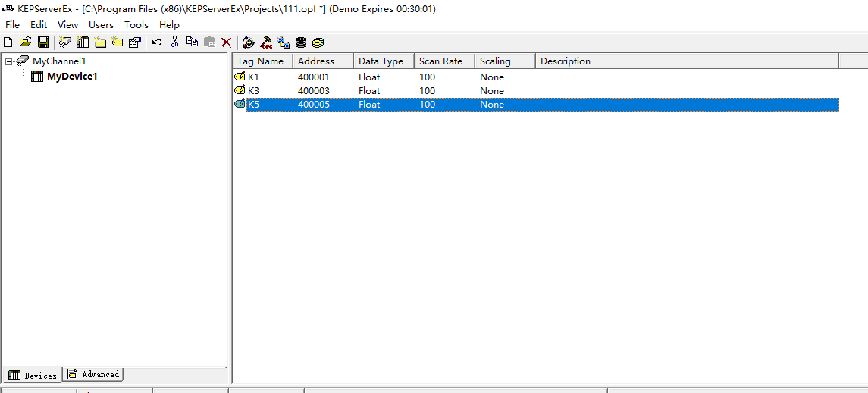Sort by the Tag Name column header
Image resolution: width=868 pixels, height=393 pixels.
262,61
